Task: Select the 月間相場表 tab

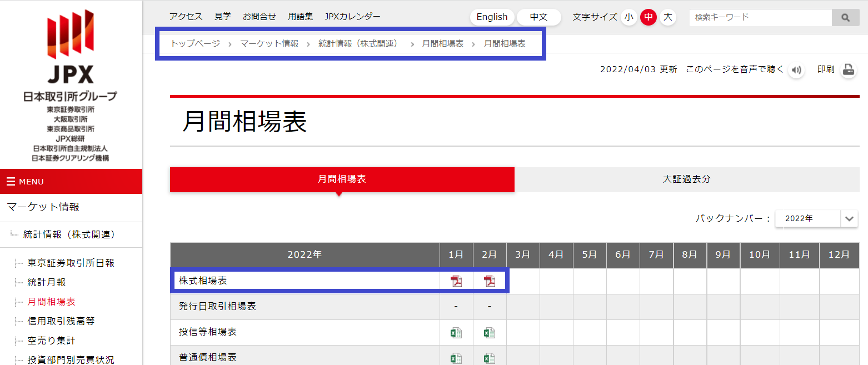Action: point(342,179)
